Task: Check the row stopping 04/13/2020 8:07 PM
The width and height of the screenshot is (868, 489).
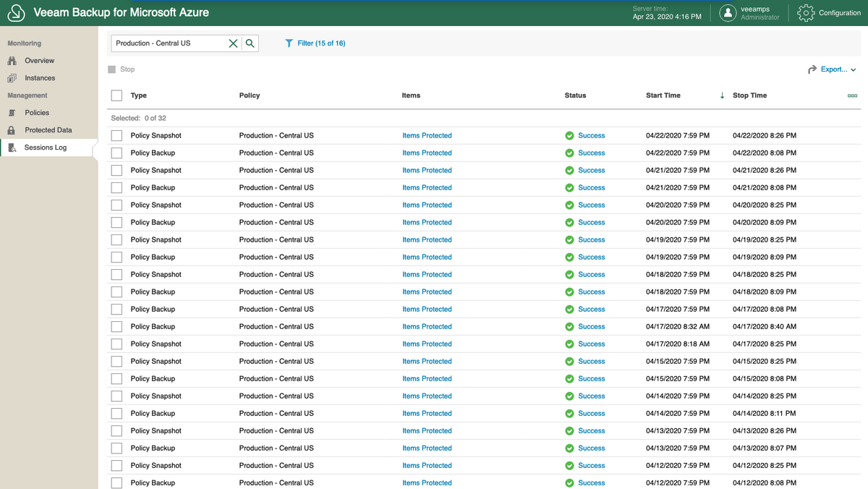Action: [116, 448]
